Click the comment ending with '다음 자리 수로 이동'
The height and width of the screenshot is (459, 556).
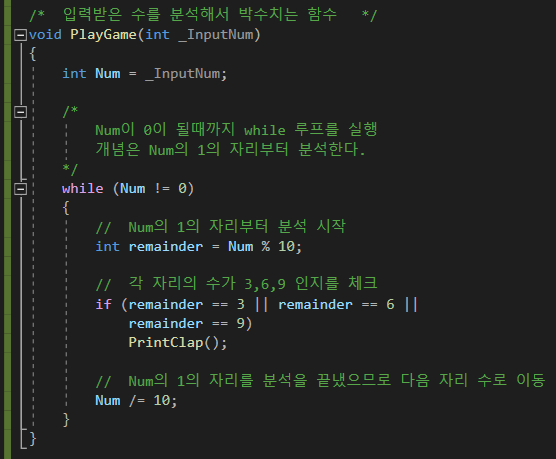point(320,381)
